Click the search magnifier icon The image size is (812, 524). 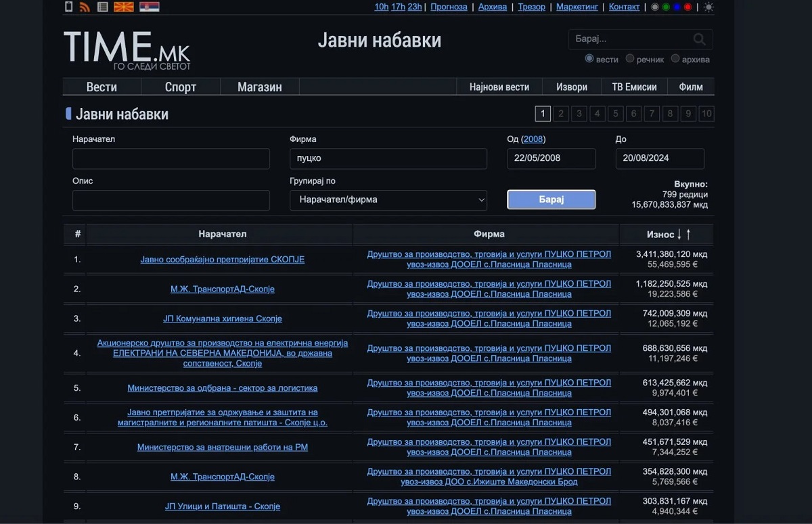click(x=700, y=39)
